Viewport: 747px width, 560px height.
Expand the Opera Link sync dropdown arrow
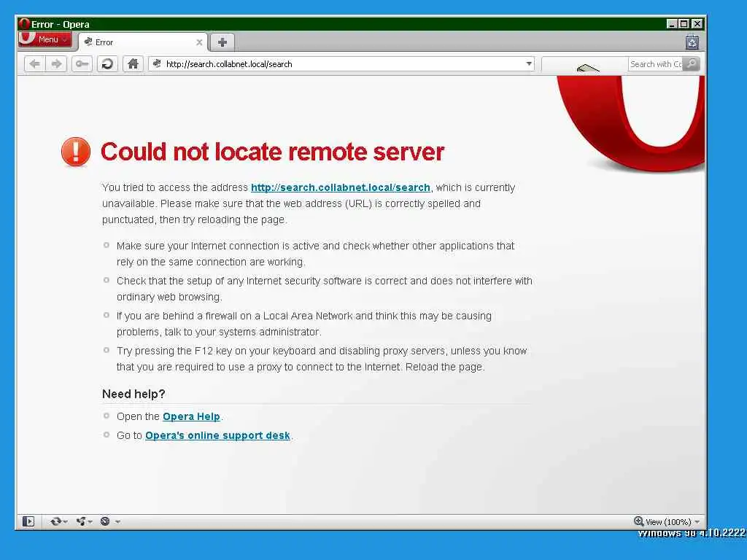coord(65,522)
